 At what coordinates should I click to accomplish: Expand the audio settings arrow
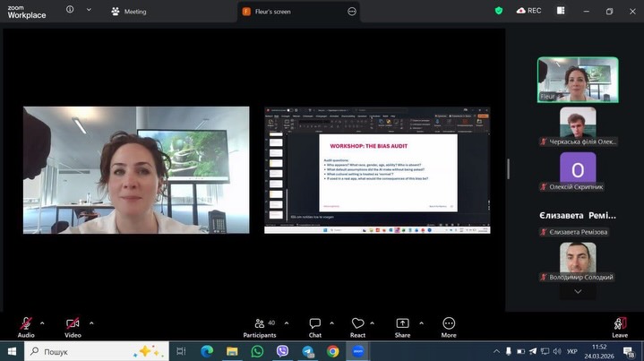tap(44, 322)
